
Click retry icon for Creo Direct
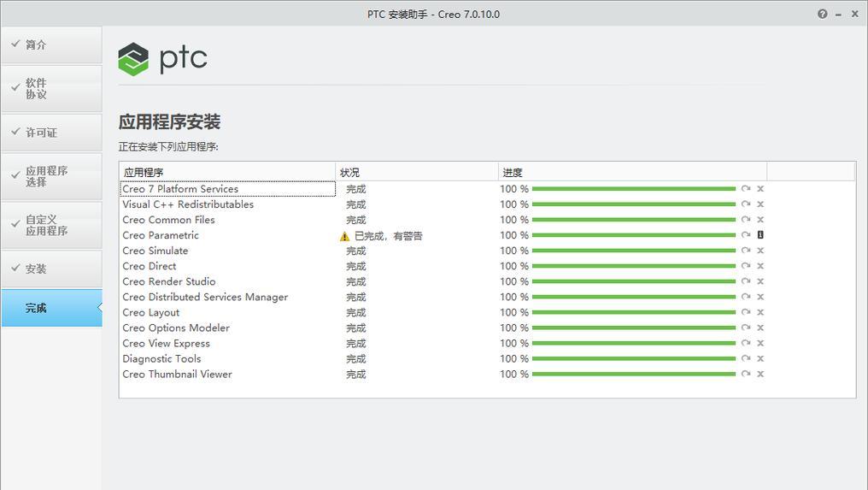click(x=746, y=266)
